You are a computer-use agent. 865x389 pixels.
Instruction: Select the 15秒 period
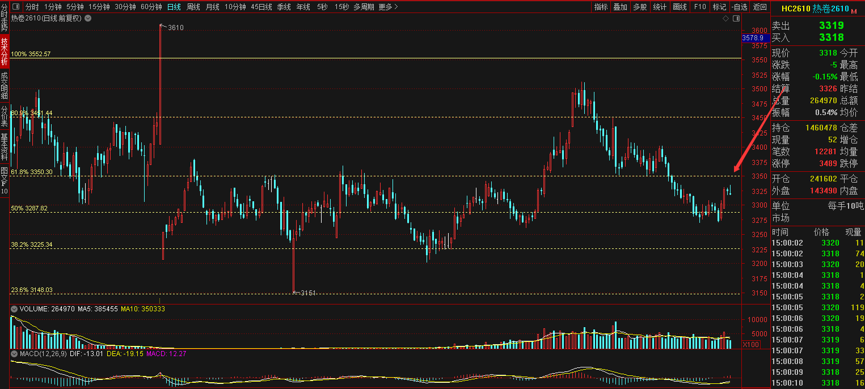(x=341, y=7)
